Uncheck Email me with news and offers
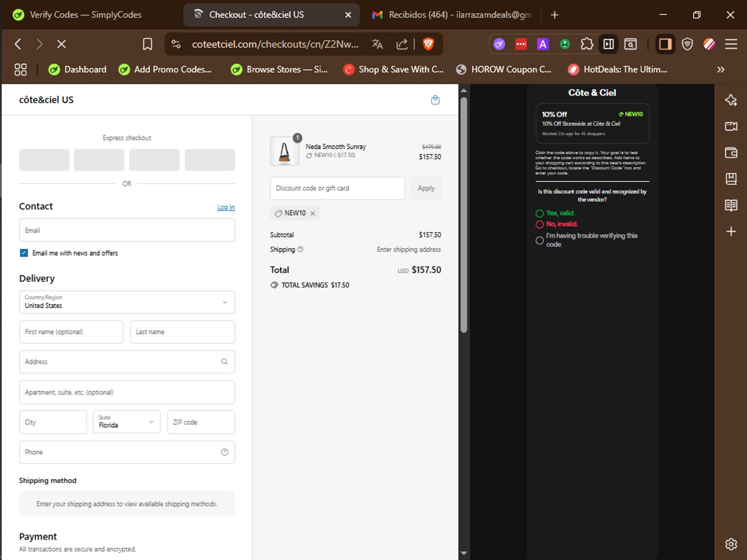Image resolution: width=747 pixels, height=560 pixels. 24,253
